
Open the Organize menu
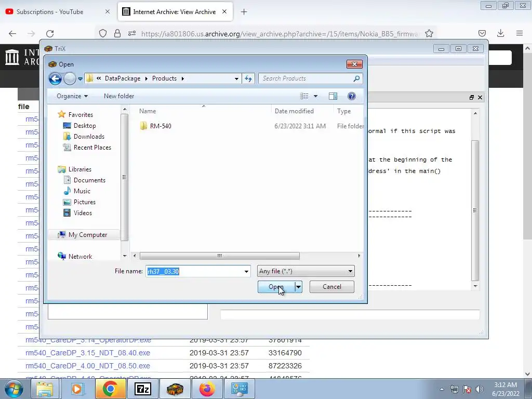[72, 96]
